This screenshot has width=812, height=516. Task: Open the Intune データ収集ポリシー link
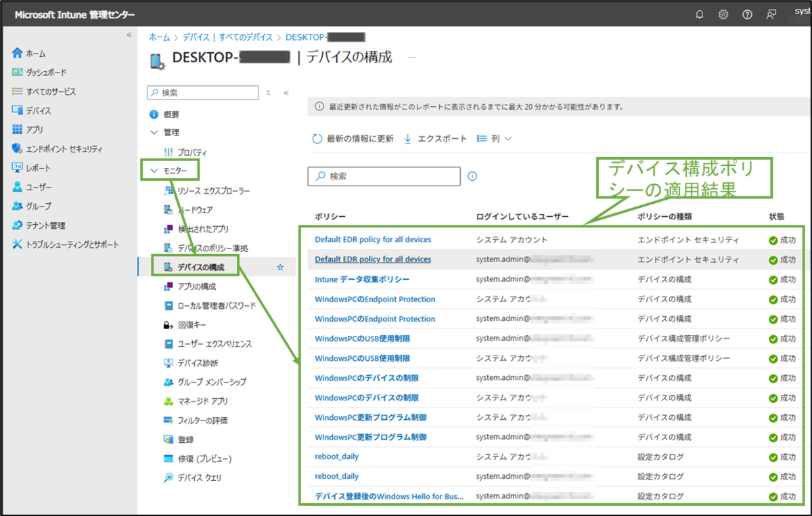pos(362,279)
